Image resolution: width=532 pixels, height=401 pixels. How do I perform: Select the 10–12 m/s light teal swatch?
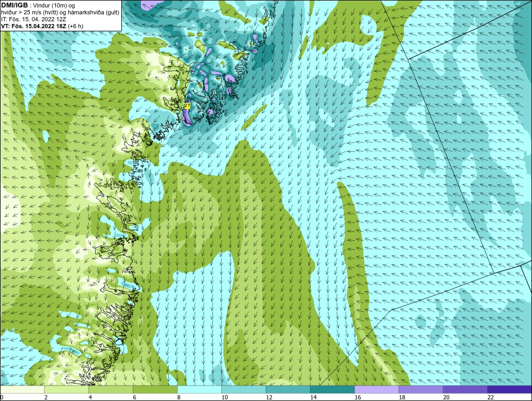(x=244, y=389)
